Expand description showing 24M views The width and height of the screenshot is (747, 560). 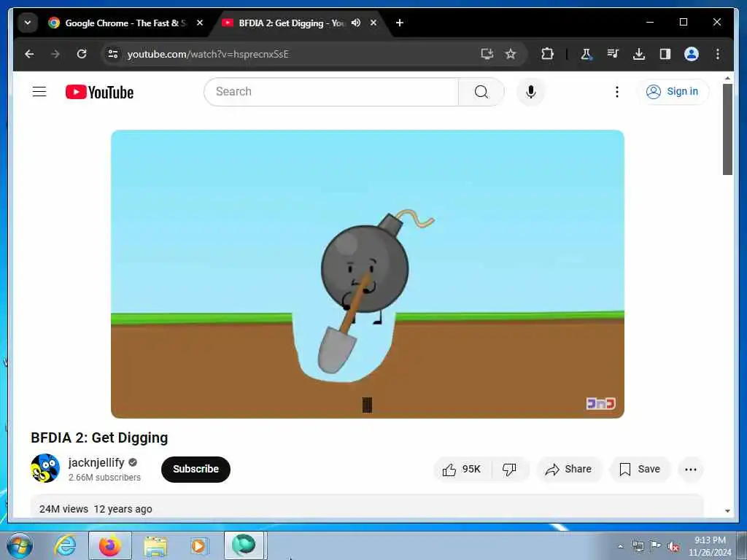click(x=368, y=506)
